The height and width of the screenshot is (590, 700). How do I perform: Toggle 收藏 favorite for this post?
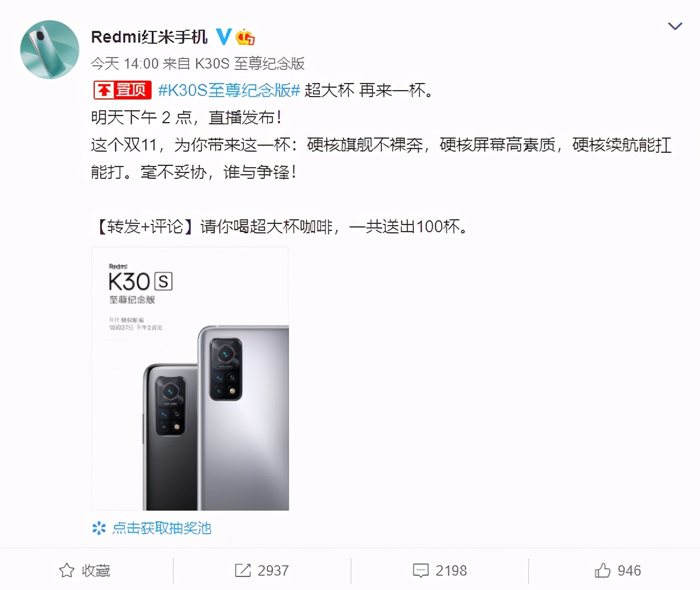(85, 570)
